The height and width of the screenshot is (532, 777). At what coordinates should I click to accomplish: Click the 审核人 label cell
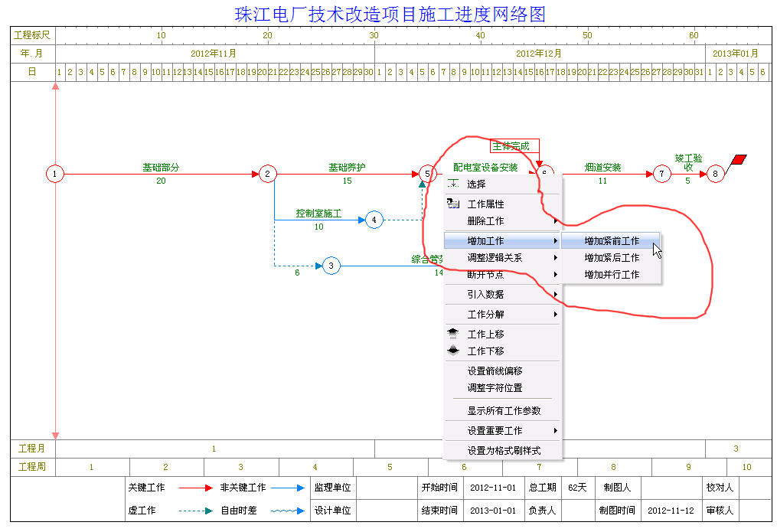(x=720, y=511)
